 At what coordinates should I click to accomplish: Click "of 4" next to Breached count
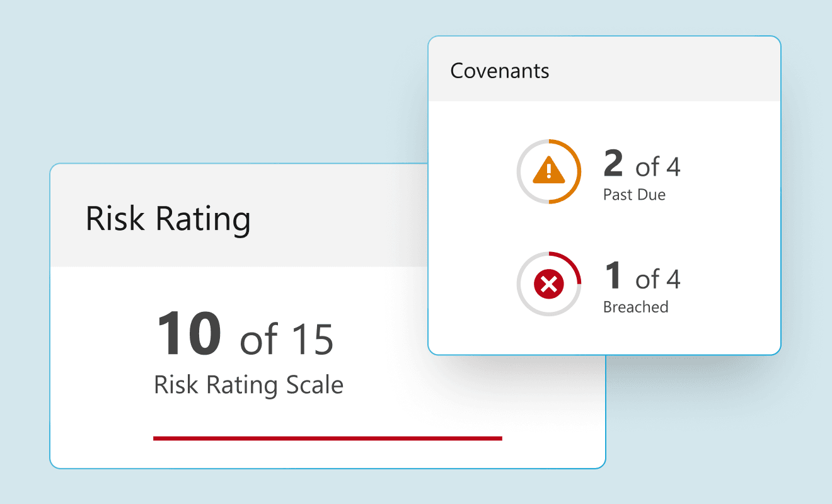(657, 279)
